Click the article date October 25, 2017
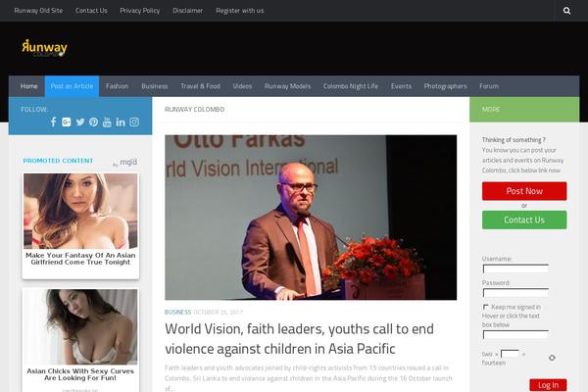This screenshot has width=588, height=392. click(x=218, y=312)
